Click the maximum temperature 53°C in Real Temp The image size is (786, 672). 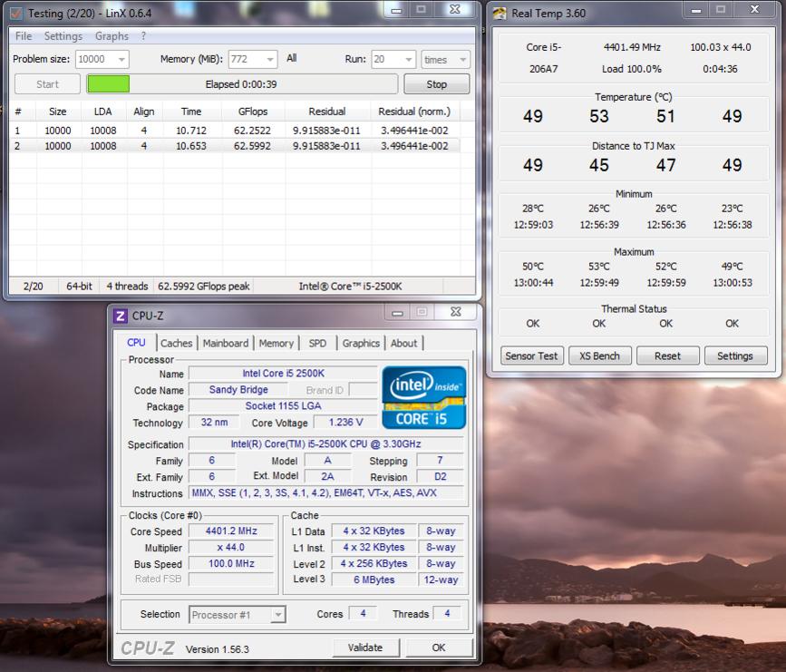(599, 267)
